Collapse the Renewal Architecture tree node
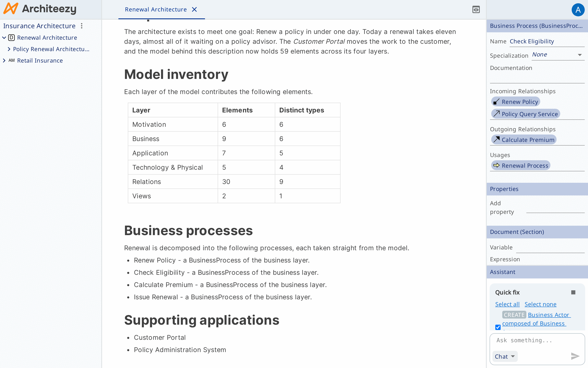The width and height of the screenshot is (588, 368). pyautogui.click(x=4, y=38)
